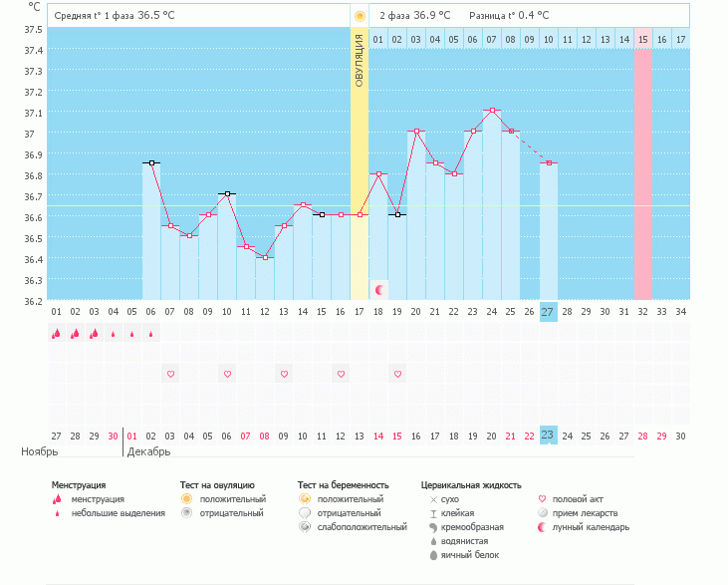Click the negative ovulation test legend icon
Image resolution: width=728 pixels, height=585 pixels.
pyautogui.click(x=186, y=512)
